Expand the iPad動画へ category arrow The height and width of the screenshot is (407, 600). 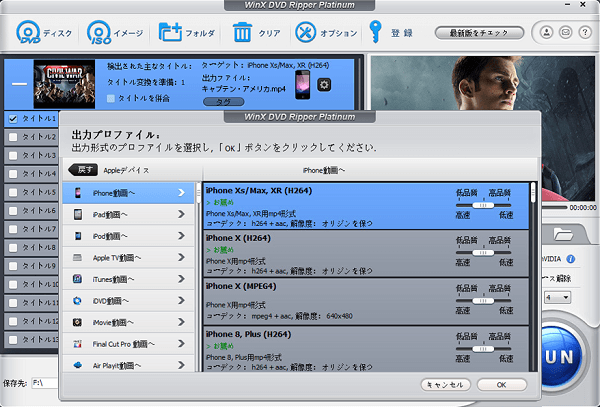pos(181,215)
